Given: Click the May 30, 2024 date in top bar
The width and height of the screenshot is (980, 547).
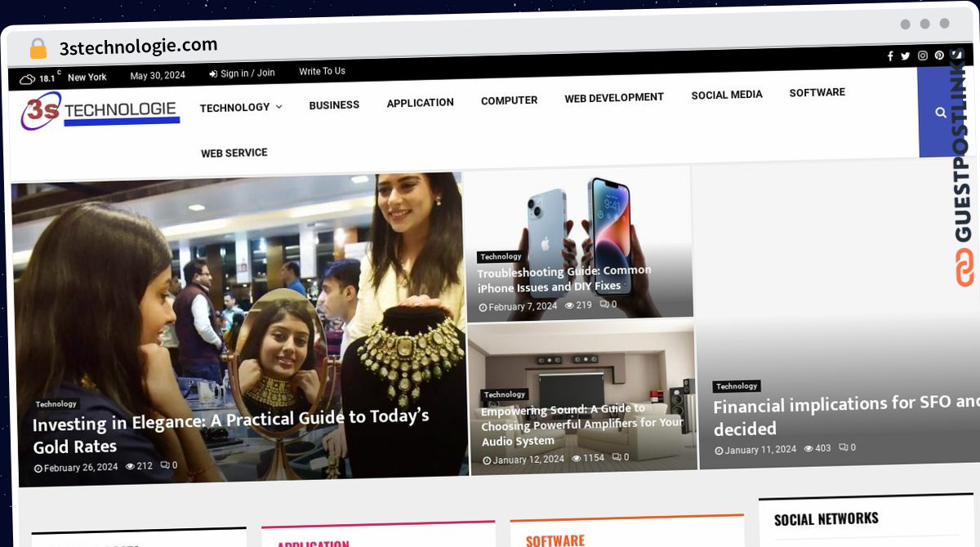Looking at the screenshot, I should [x=158, y=75].
